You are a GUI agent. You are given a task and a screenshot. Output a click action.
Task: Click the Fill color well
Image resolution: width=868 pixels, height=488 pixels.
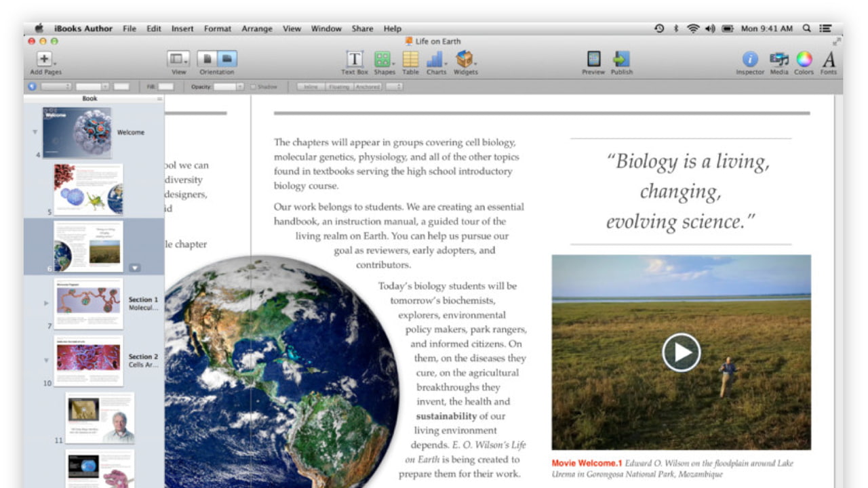[x=166, y=87]
